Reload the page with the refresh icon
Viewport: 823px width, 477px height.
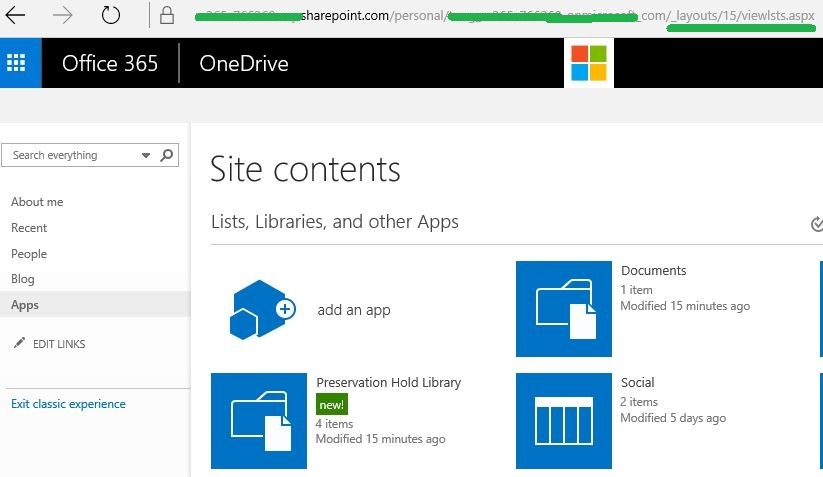click(111, 15)
